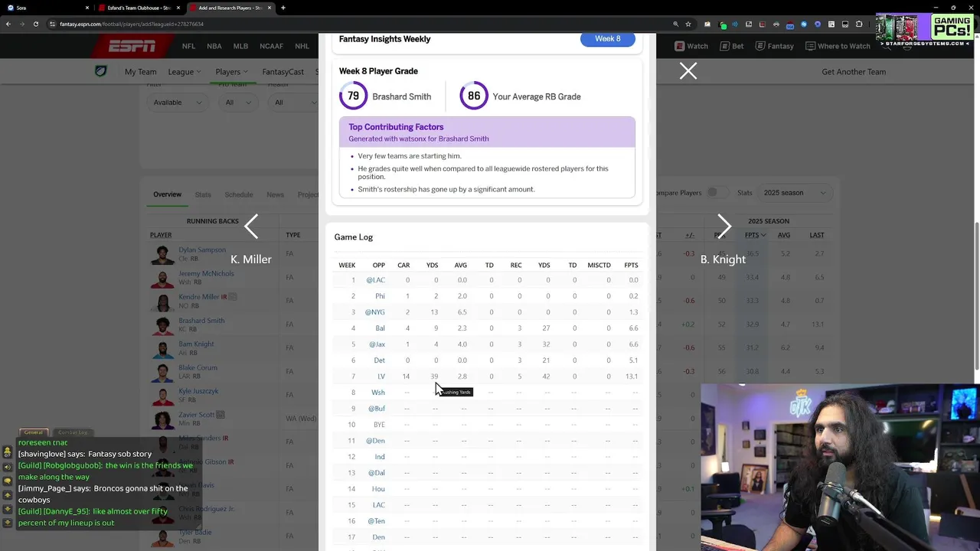This screenshot has height=551, width=980.
Task: Click the Watch link in ESPN header
Action: coord(692,47)
